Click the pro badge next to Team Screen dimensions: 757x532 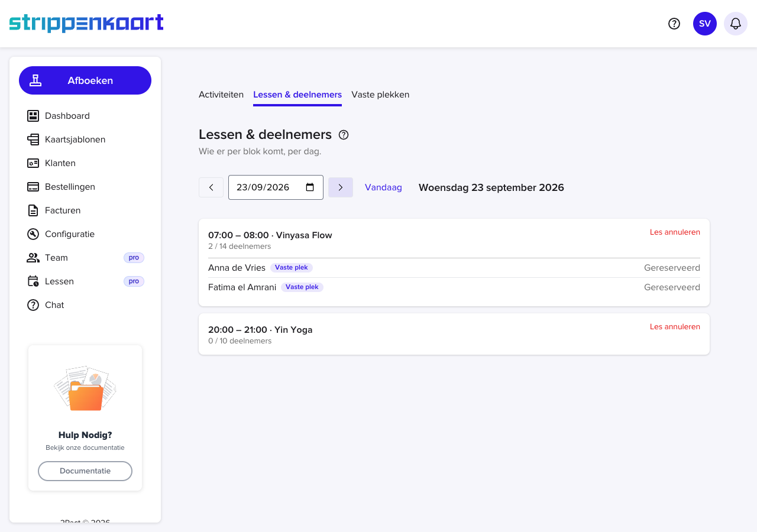134,258
